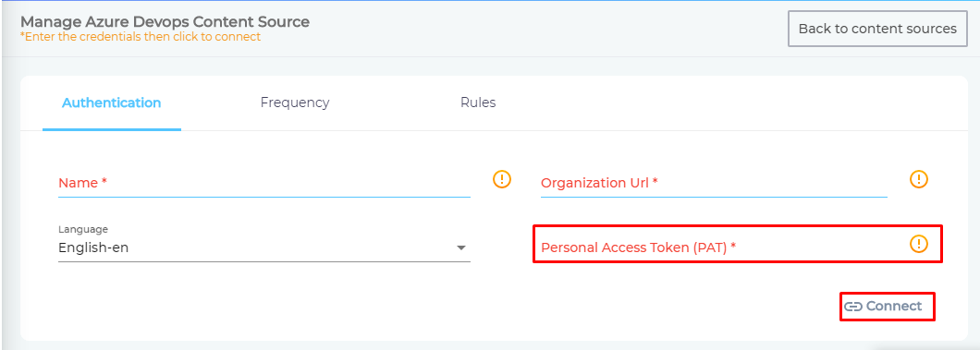Click the red asterisk after Organization Url
This screenshot has height=350, width=980.
coord(655,181)
